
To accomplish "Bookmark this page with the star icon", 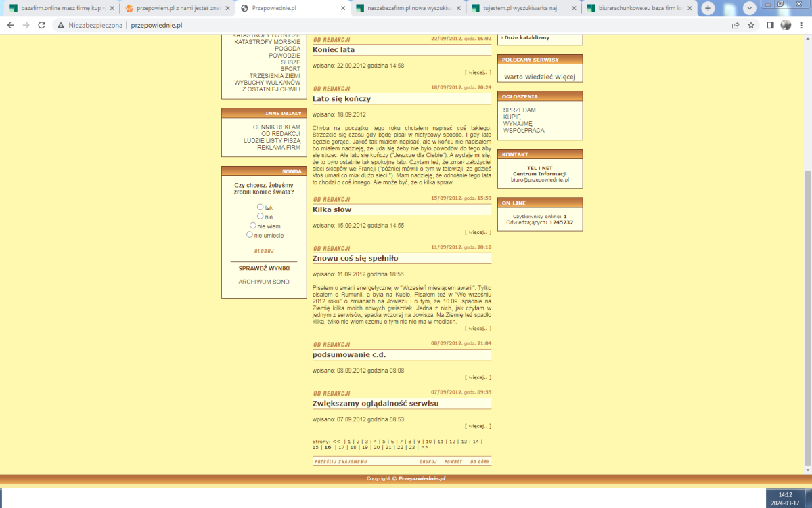I will 751,25.
